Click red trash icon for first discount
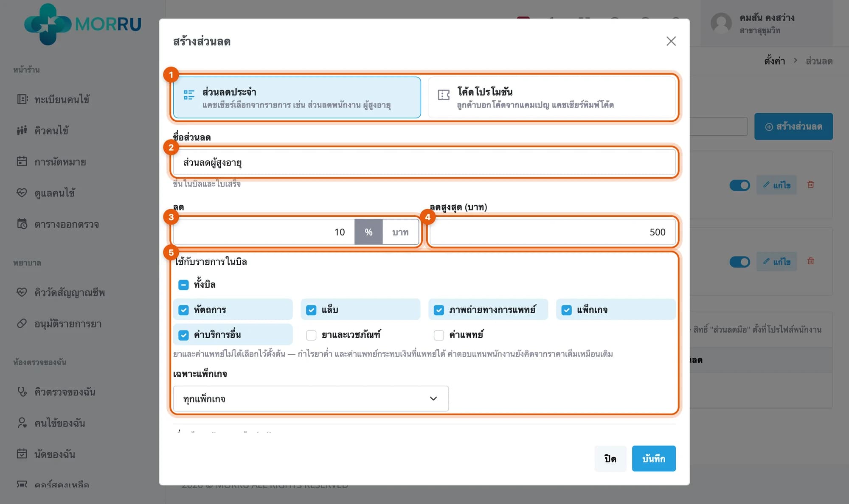Screen dimensions: 849x504 coord(811,185)
